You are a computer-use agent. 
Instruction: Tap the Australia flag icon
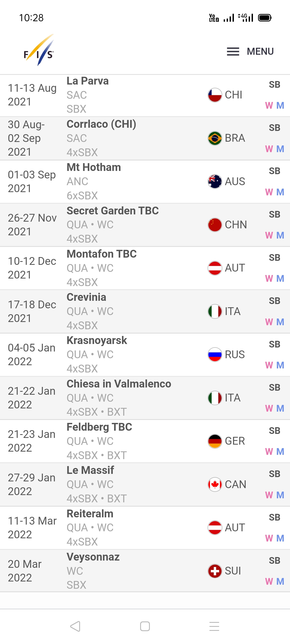coord(215,181)
